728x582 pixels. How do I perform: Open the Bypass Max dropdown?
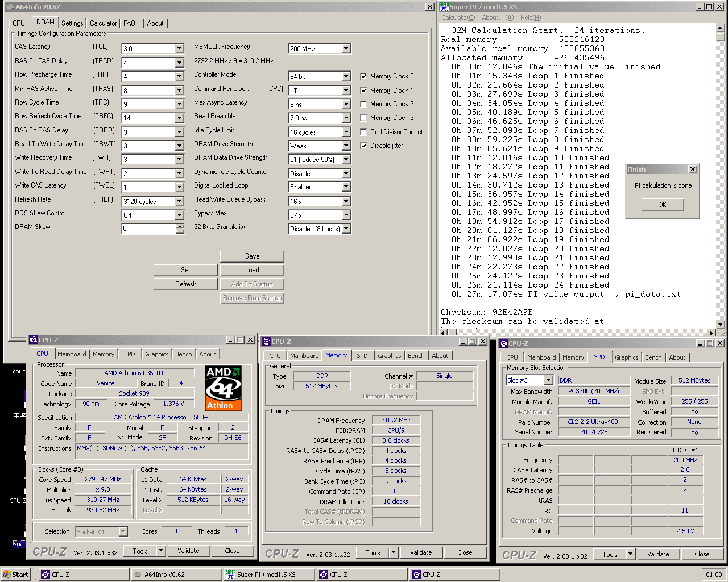click(346, 215)
